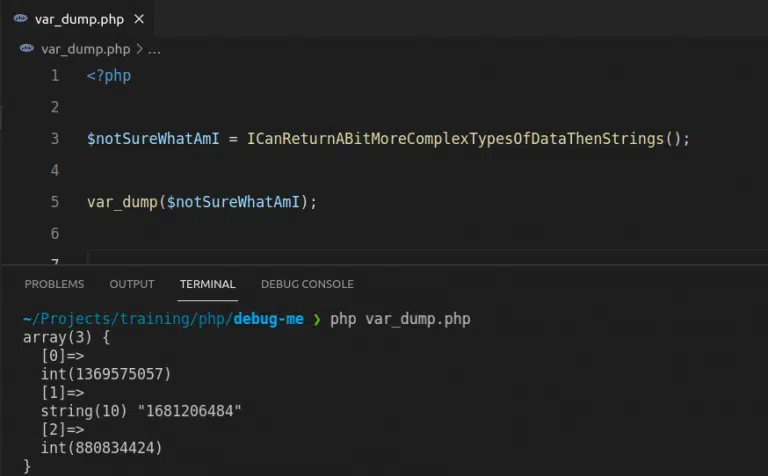This screenshot has width=768, height=476.
Task: Click the breadcrumb chevron separator
Action: pos(139,48)
